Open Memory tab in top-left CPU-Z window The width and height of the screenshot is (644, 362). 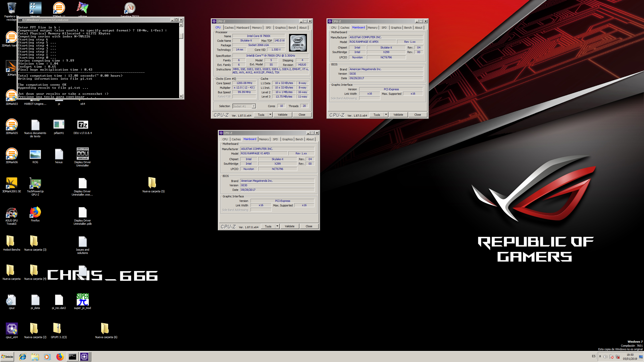257,28
